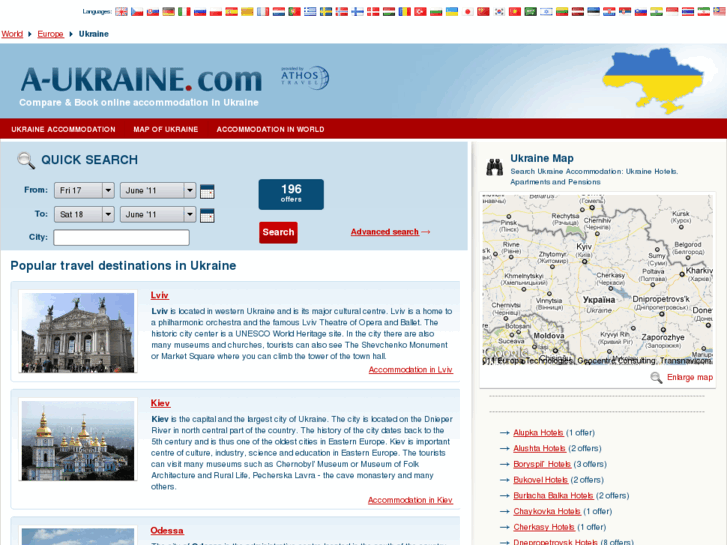Image resolution: width=727 pixels, height=545 pixels.
Task: Pick the Swedish flag language
Action: pos(326,12)
